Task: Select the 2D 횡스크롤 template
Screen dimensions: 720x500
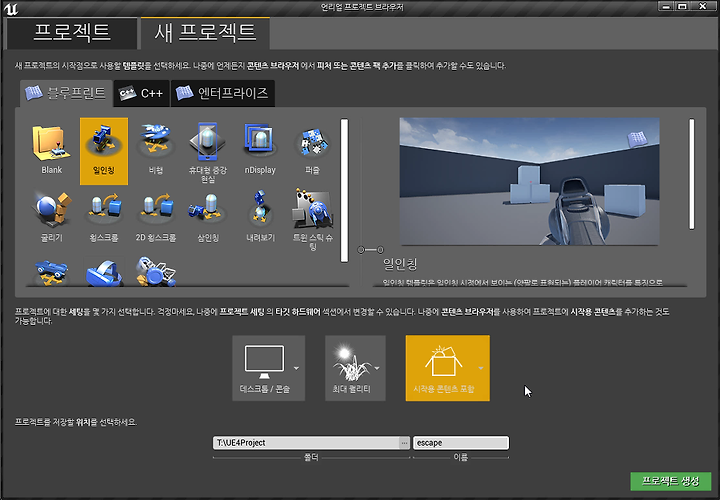Action: (156, 219)
